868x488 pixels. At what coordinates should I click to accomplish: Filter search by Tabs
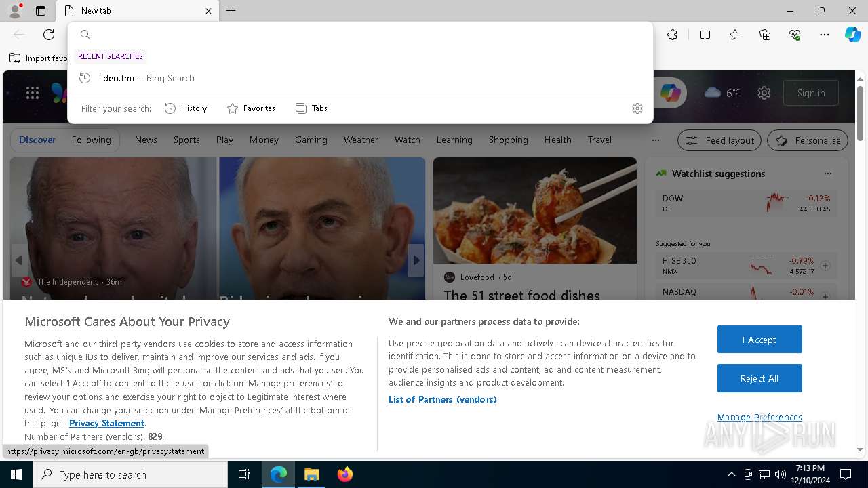pyautogui.click(x=311, y=108)
